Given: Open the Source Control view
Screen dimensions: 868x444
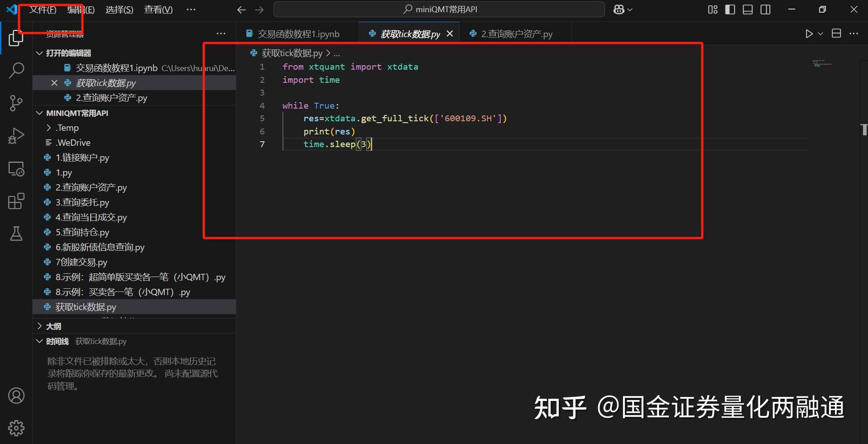Looking at the screenshot, I should (x=16, y=103).
